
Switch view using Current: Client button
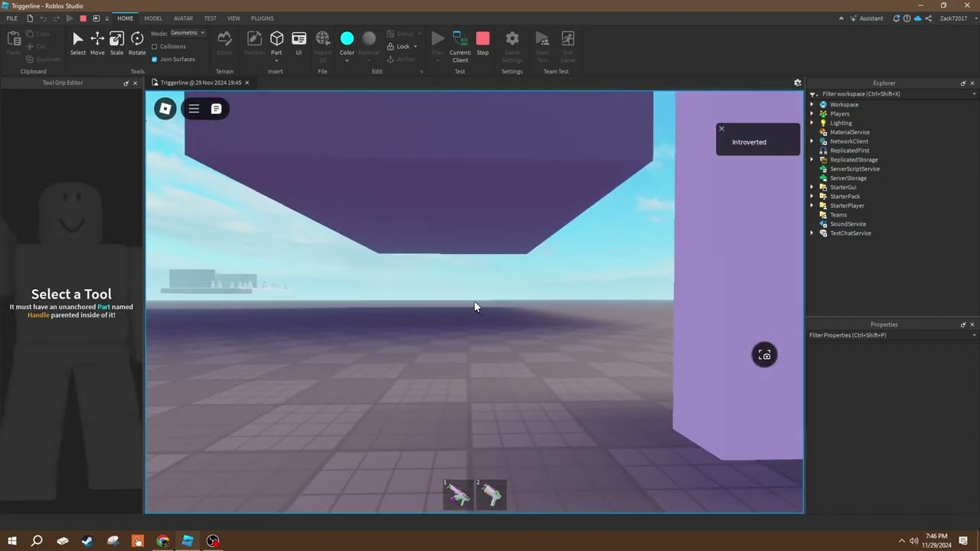[460, 46]
